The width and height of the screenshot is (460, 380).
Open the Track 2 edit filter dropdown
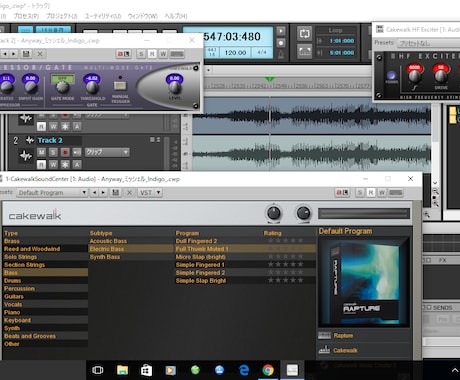107,152
